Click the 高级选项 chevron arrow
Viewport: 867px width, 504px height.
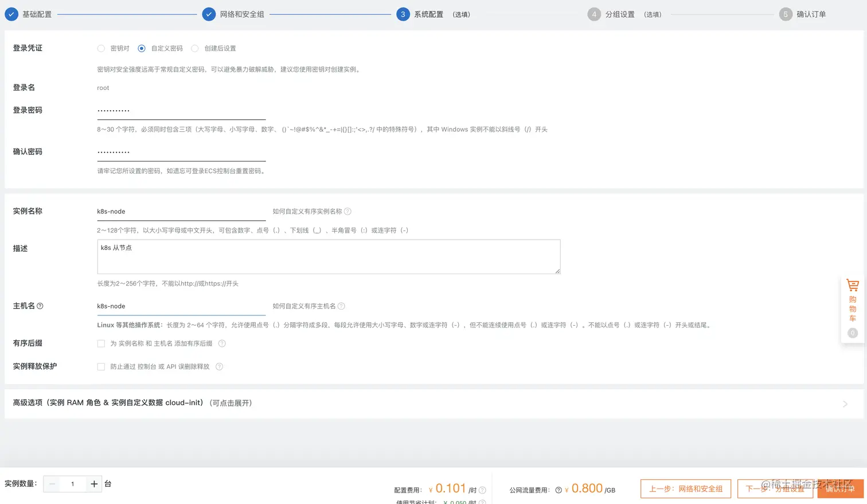tap(845, 404)
